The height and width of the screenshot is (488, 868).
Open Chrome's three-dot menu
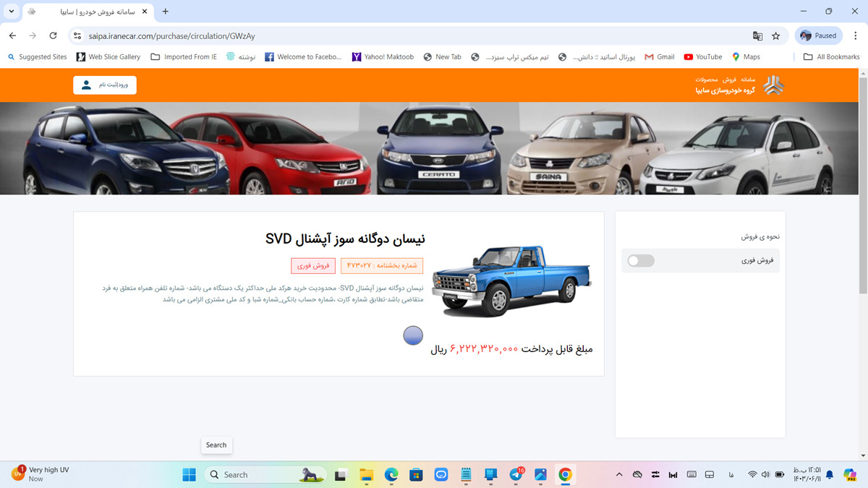tap(856, 35)
